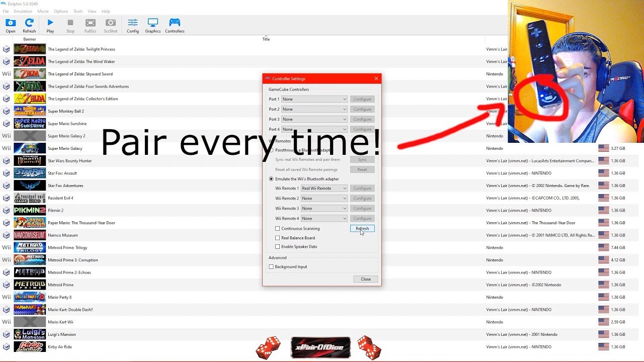Image resolution: width=644 pixels, height=362 pixels.
Task: Click the Super Mario Sunshine banner
Action: pyautogui.click(x=30, y=124)
